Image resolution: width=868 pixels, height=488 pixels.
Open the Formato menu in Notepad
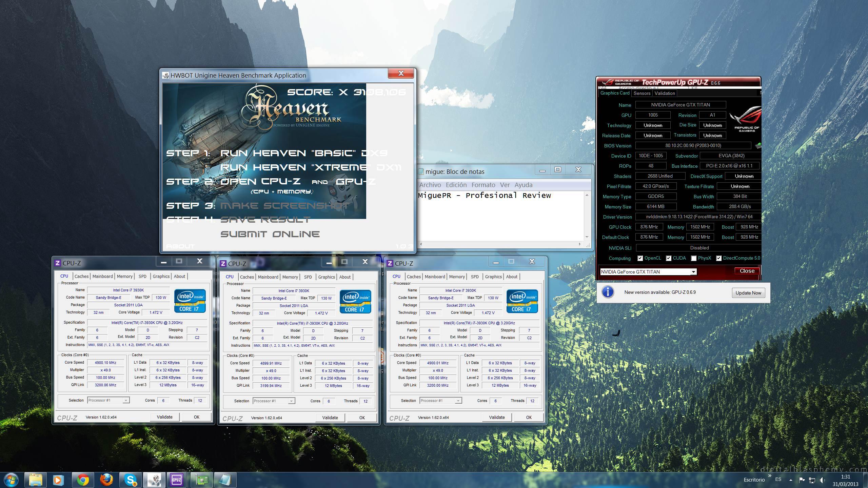point(483,185)
